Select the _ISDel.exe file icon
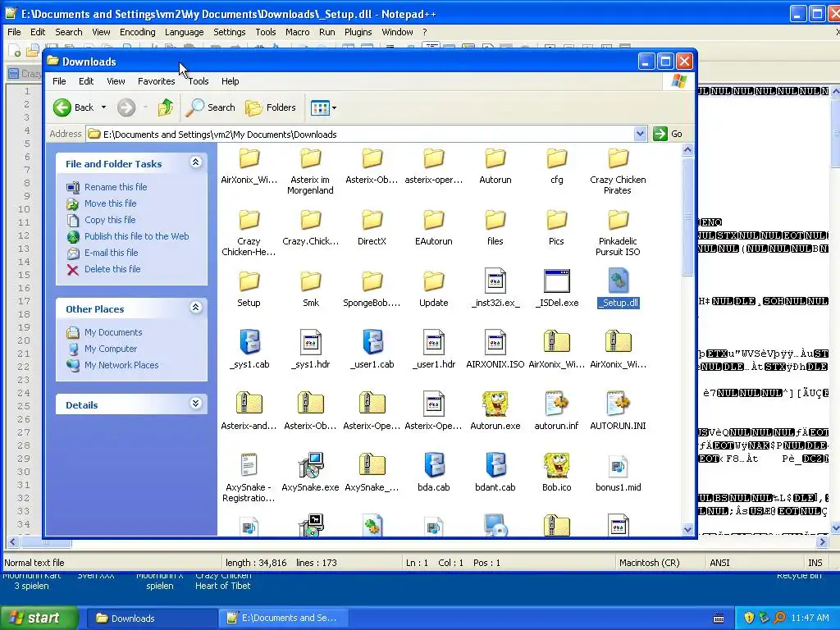840x630 pixels. (x=557, y=281)
